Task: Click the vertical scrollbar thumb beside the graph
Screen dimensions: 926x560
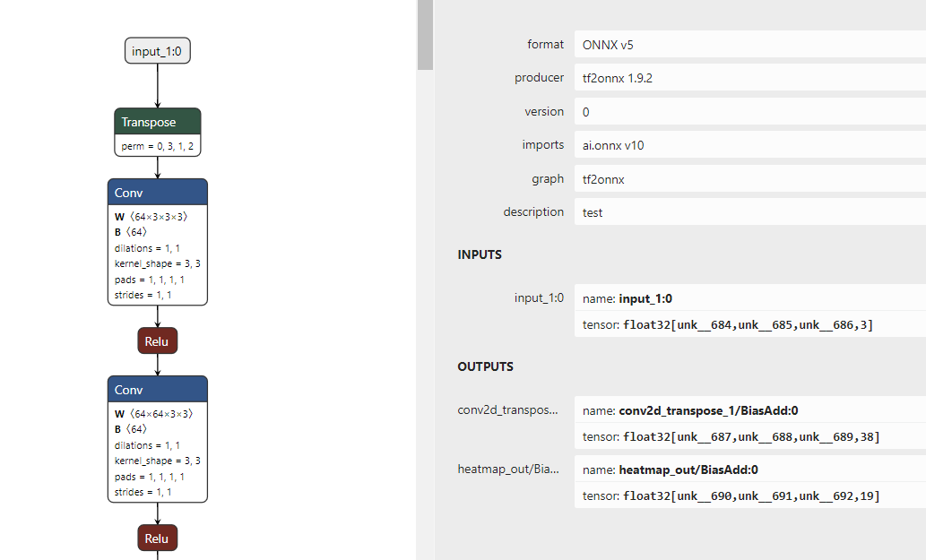Action: click(x=425, y=34)
